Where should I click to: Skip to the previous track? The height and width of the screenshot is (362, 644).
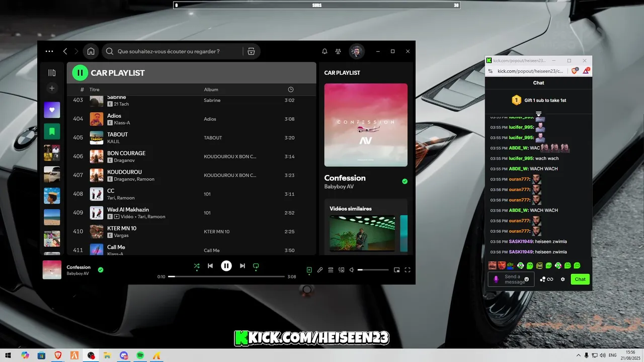coord(210,266)
